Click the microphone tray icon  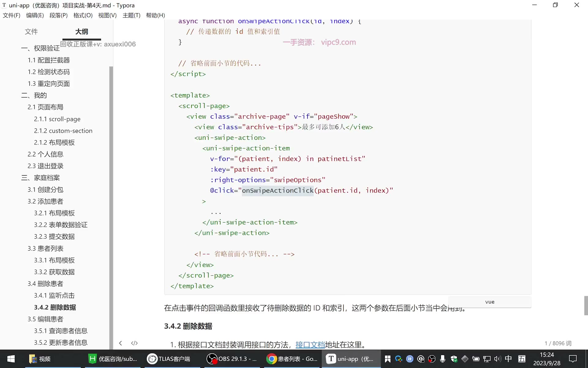click(442, 359)
